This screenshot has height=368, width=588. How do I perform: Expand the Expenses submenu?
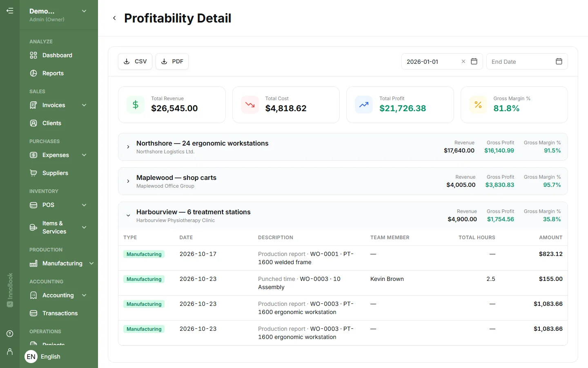pyautogui.click(x=84, y=155)
